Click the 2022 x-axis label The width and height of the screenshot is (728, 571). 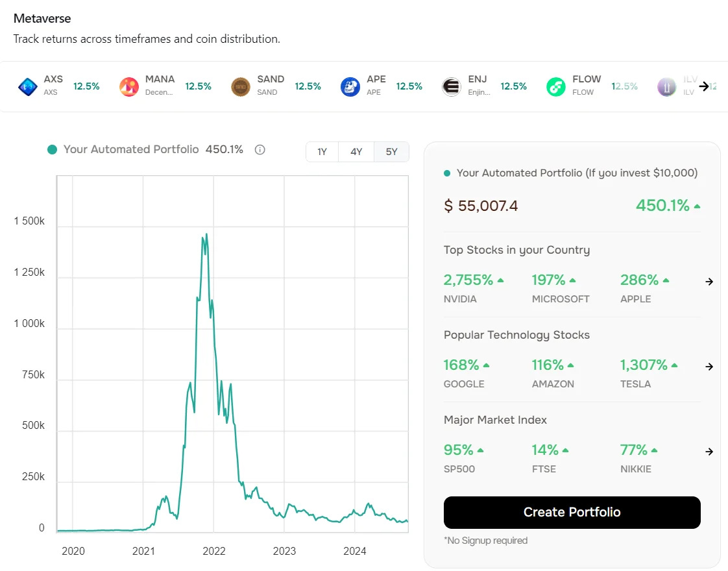click(213, 551)
